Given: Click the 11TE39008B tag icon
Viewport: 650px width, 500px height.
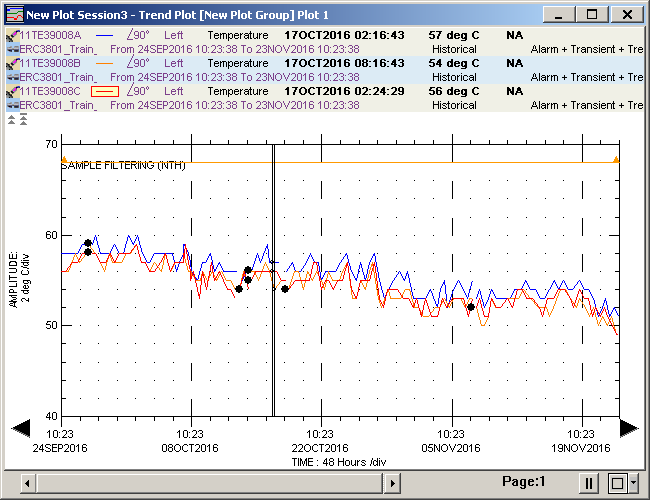Looking at the screenshot, I should (12, 63).
